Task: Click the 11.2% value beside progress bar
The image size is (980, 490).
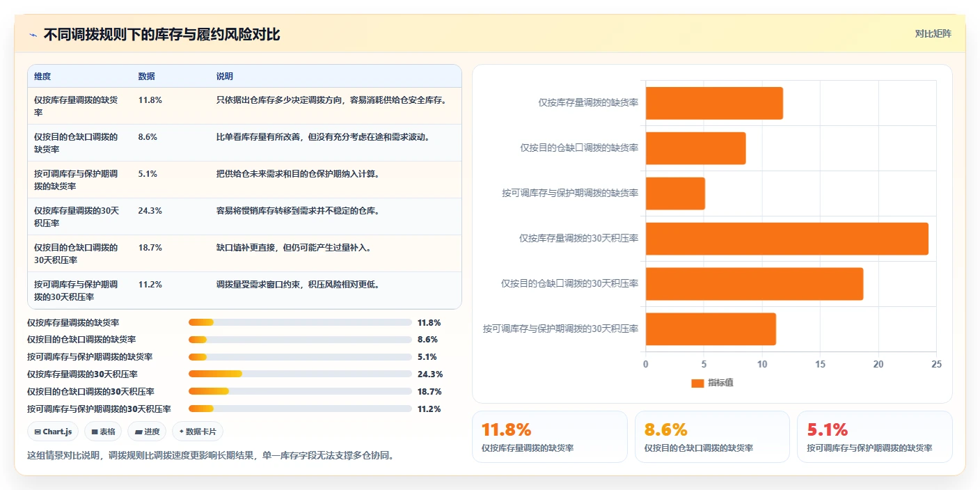Action: click(x=430, y=409)
